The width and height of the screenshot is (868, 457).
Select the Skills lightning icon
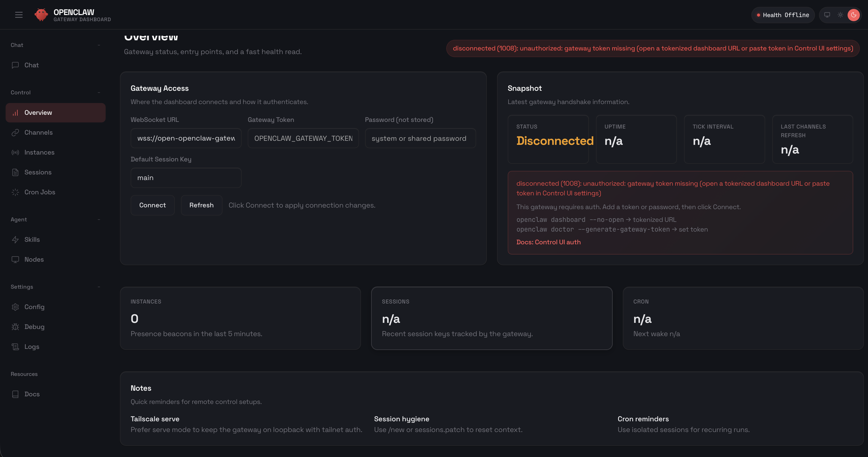[x=16, y=239]
